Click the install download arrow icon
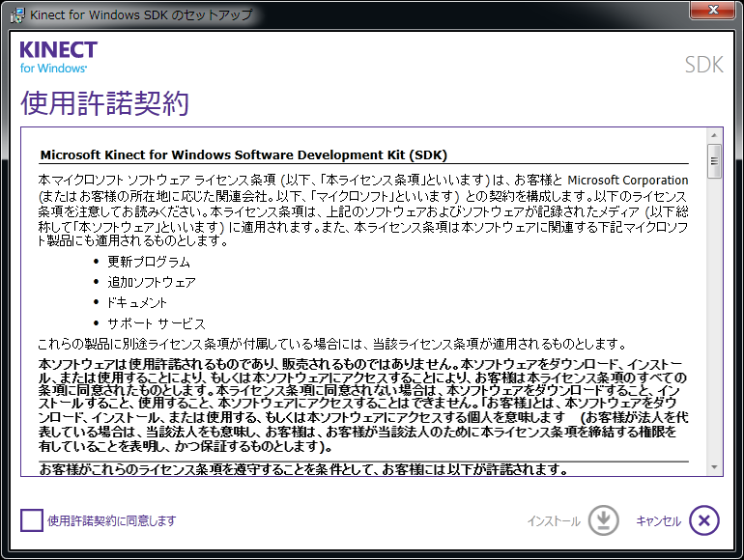The width and height of the screenshot is (744, 560). coord(603,520)
